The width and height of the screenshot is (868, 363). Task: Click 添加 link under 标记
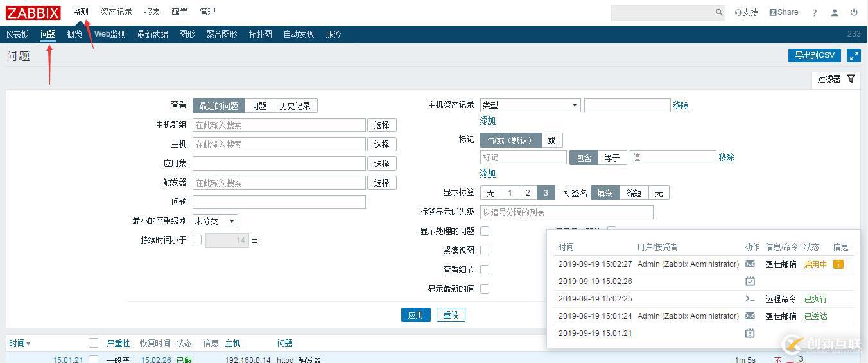[x=488, y=173]
